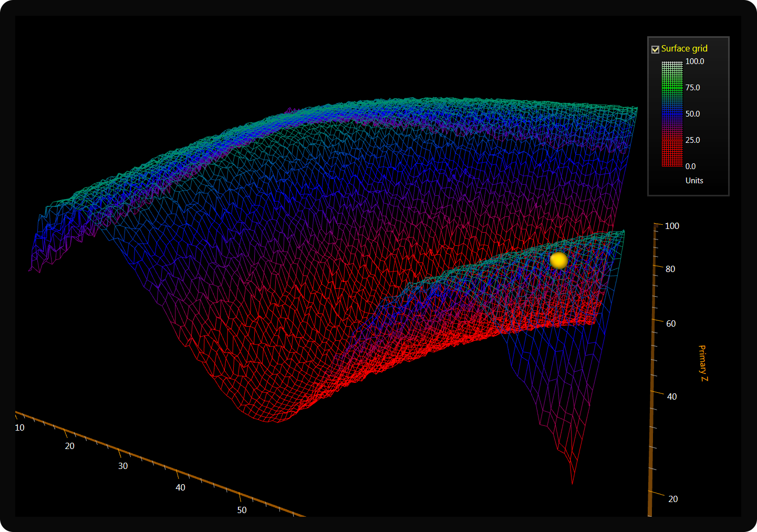The image size is (757, 532).
Task: Select the 75.0 legend value label
Action: (x=692, y=88)
